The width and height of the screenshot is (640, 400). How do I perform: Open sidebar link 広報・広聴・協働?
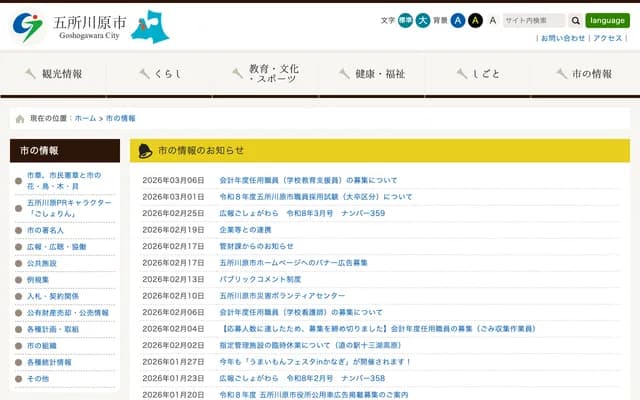point(56,247)
